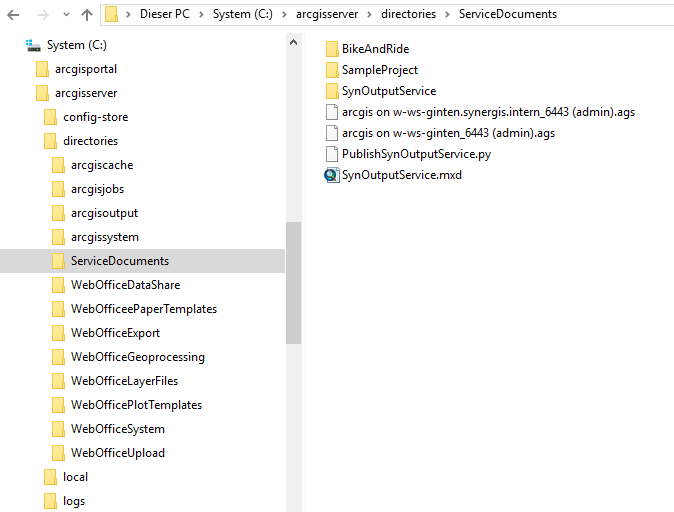Select logs folder in the navigation tree
674x512 pixels.
point(74,502)
